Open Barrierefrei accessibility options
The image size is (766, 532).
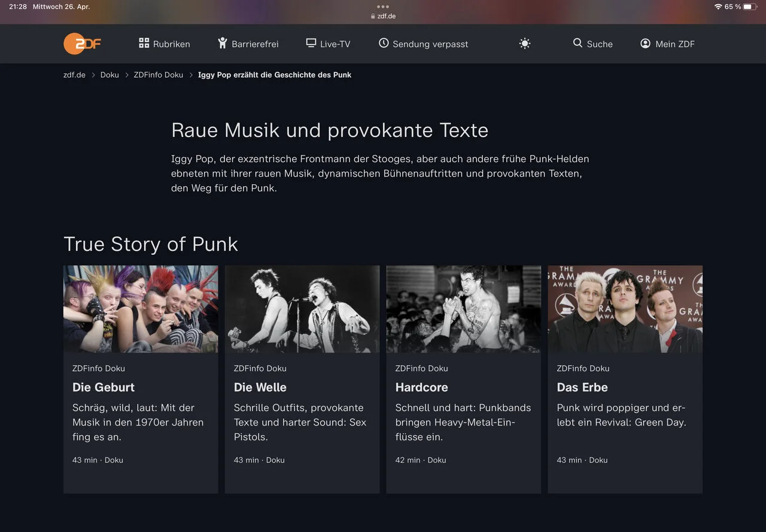(248, 44)
